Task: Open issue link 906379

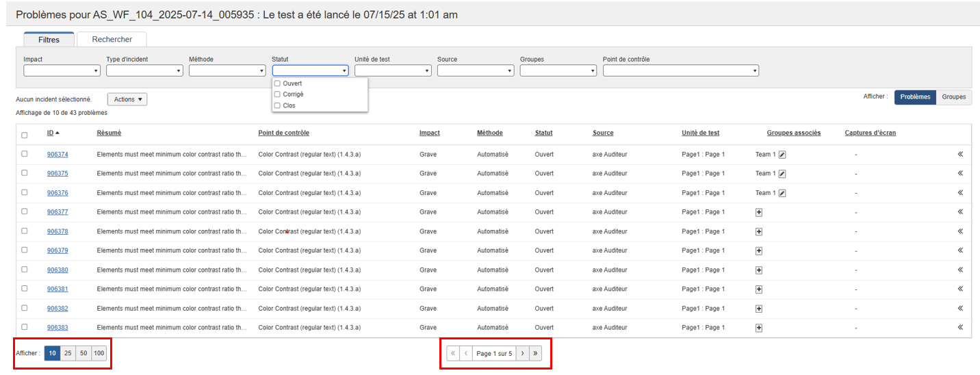Action: pyautogui.click(x=57, y=250)
